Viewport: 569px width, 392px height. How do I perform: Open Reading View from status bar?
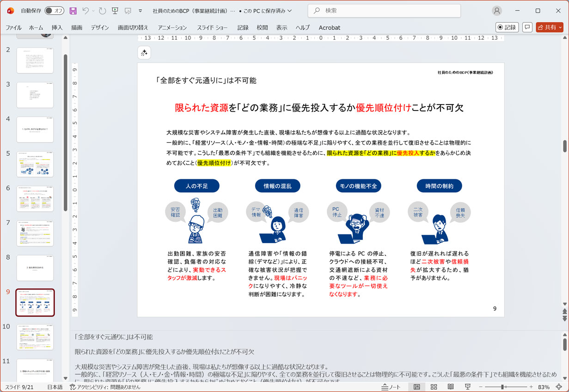click(451, 386)
